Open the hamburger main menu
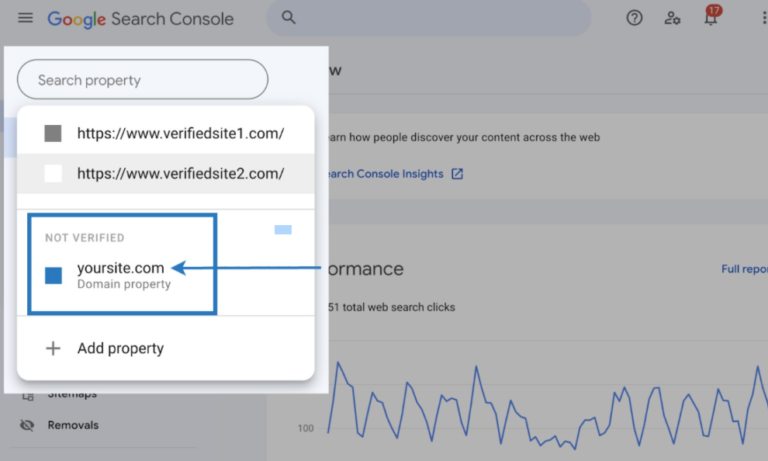This screenshot has width=768, height=461. tap(25, 19)
